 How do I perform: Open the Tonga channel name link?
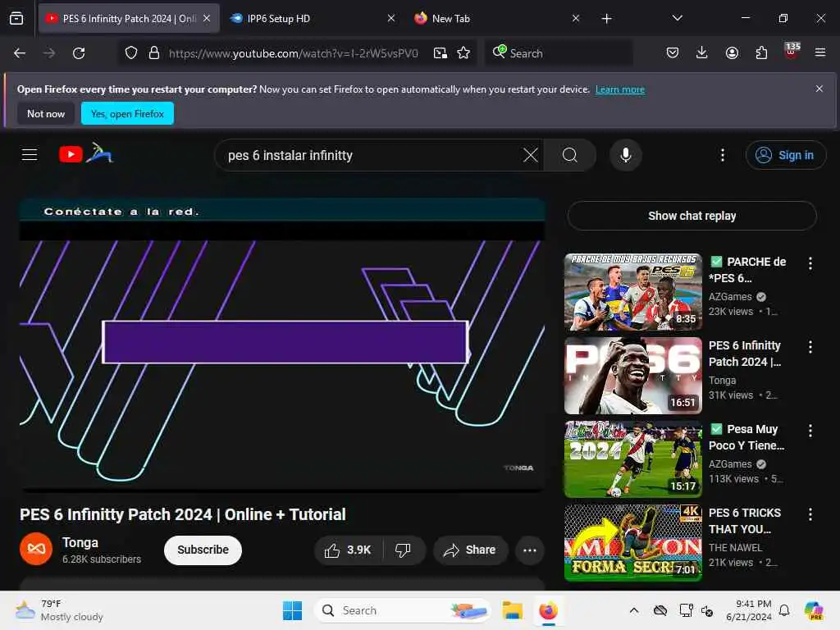coord(80,543)
